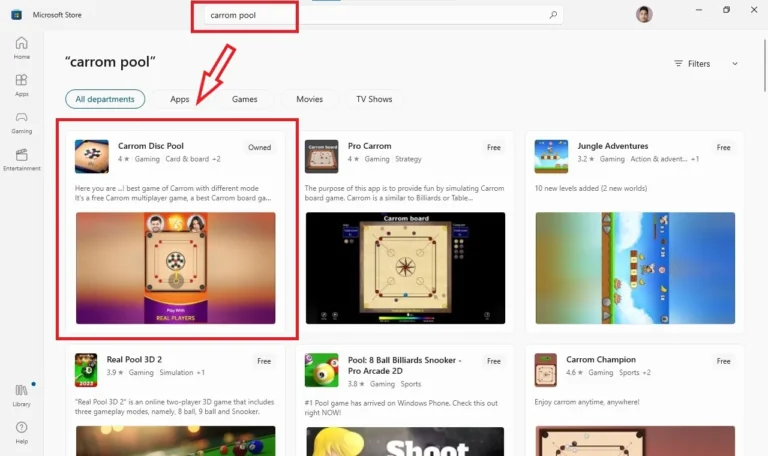The width and height of the screenshot is (768, 456).
Task: Click Free button on Jungle Adventures
Action: click(x=723, y=147)
